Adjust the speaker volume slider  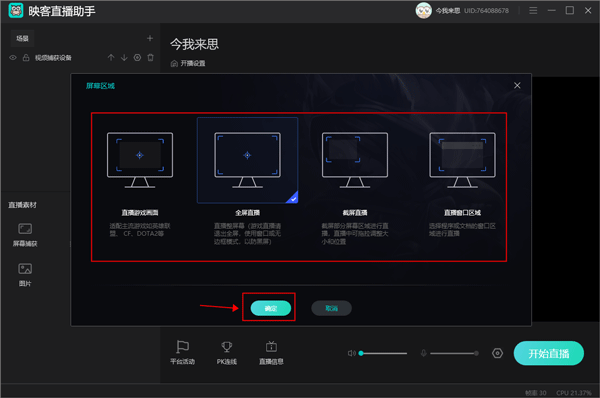383,353
